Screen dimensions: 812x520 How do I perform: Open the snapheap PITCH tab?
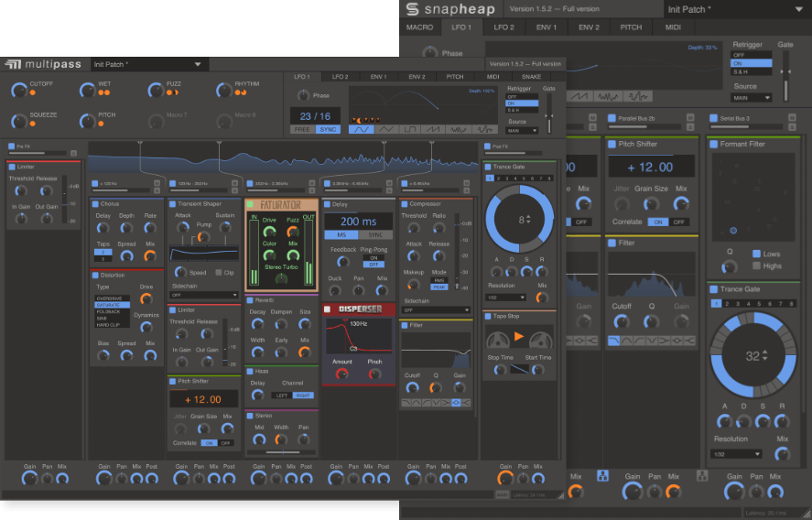pyautogui.click(x=631, y=27)
